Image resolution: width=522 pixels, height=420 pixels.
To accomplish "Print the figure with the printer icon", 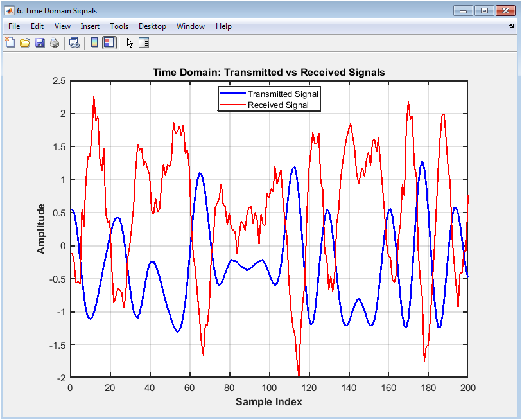I will click(55, 43).
